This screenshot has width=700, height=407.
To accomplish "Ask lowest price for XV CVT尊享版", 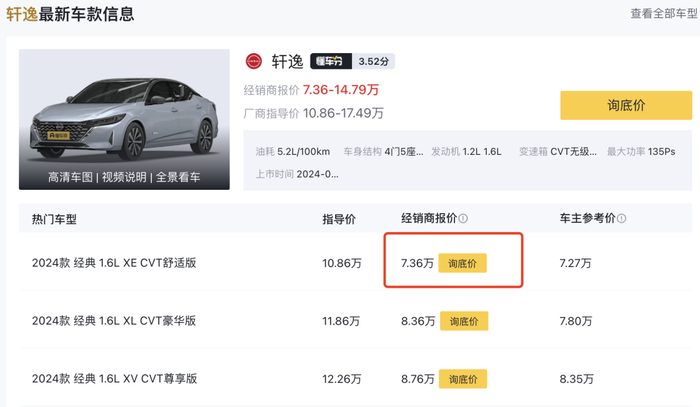I will (463, 379).
